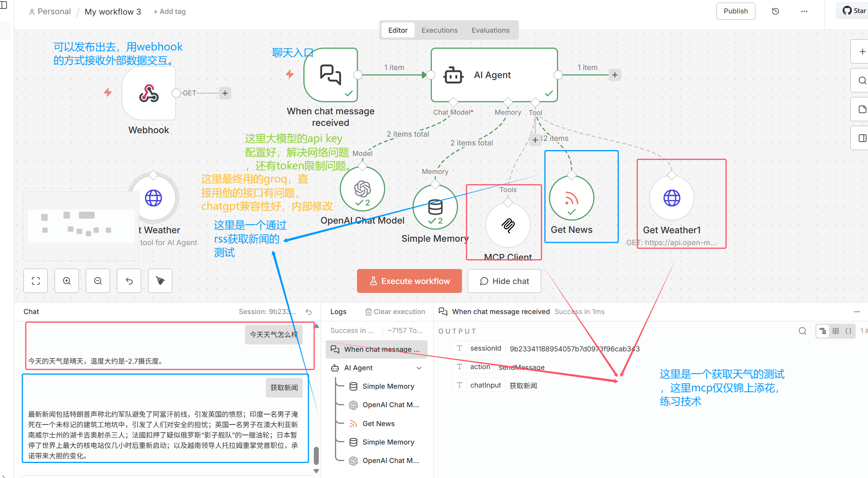868x478 pixels.
Task: Switch to the Executions tab
Action: pyautogui.click(x=439, y=30)
